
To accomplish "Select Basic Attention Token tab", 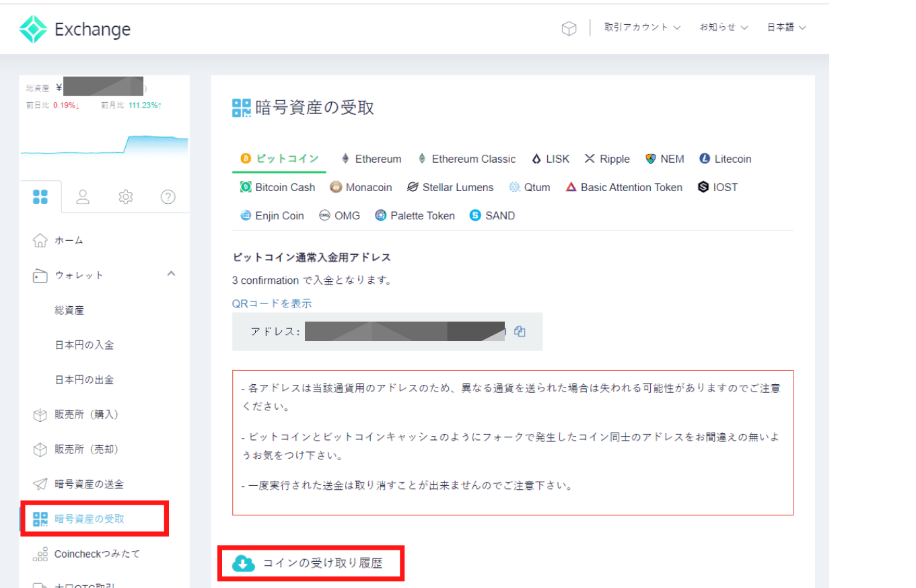I will coord(624,187).
